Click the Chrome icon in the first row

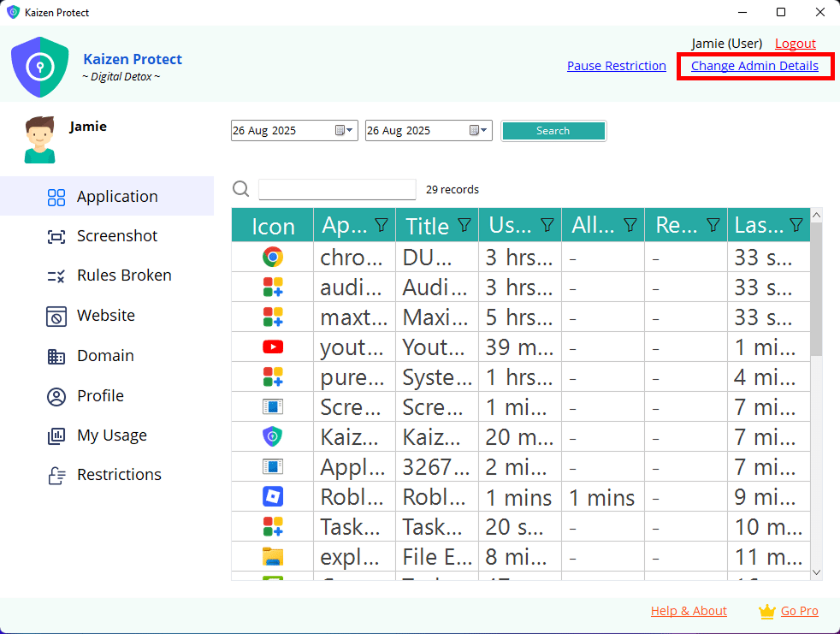click(273, 258)
